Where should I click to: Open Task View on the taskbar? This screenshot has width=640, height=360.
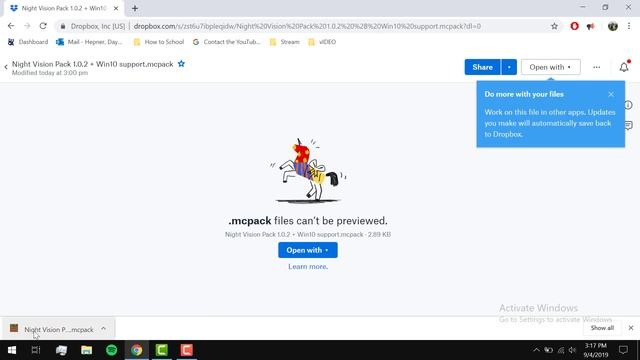click(36, 350)
